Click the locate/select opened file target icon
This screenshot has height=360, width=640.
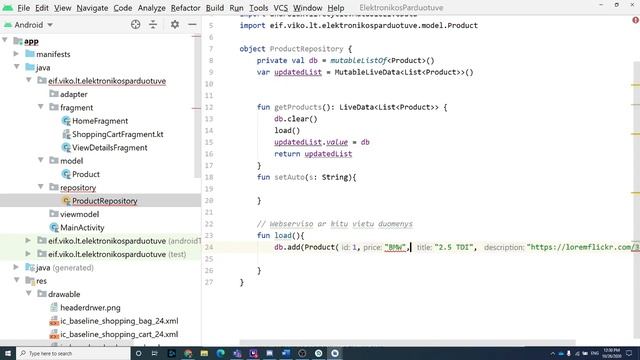point(136,24)
